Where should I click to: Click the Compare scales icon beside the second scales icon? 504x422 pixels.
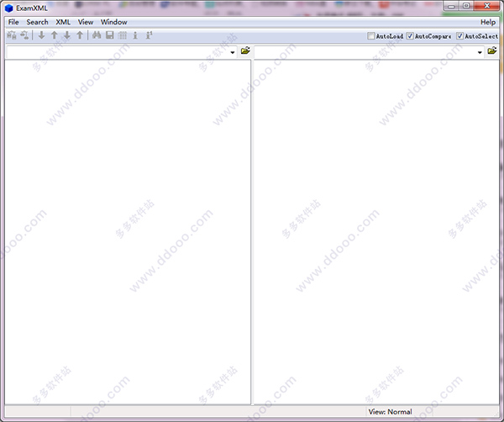tap(12, 35)
